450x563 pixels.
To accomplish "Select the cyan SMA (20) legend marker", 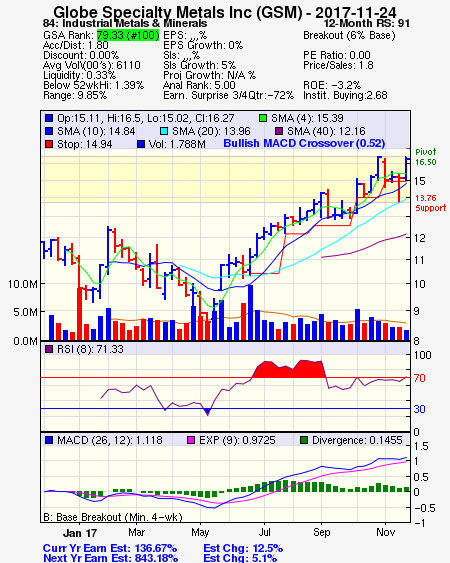I will coord(163,131).
